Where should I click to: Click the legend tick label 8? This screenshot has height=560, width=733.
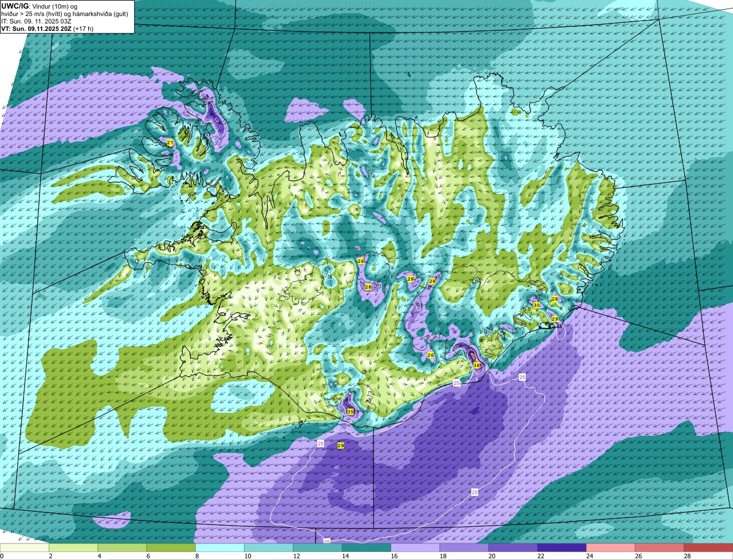(x=197, y=556)
